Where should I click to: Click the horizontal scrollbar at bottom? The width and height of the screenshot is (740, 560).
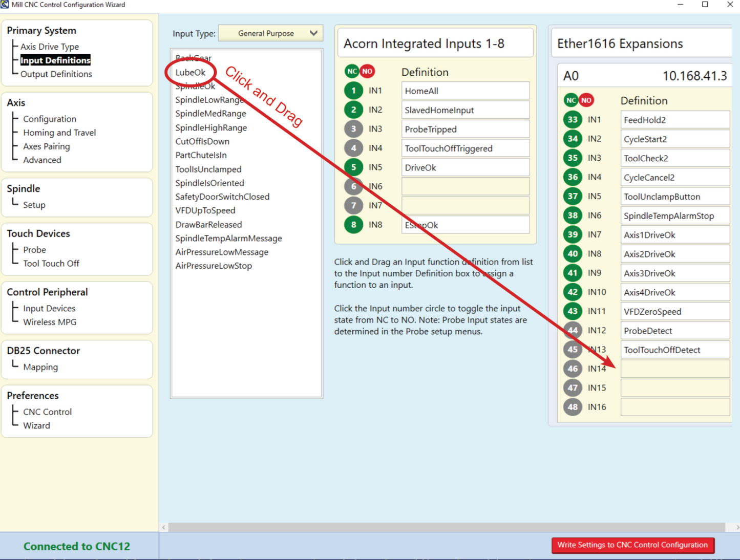pyautogui.click(x=447, y=527)
